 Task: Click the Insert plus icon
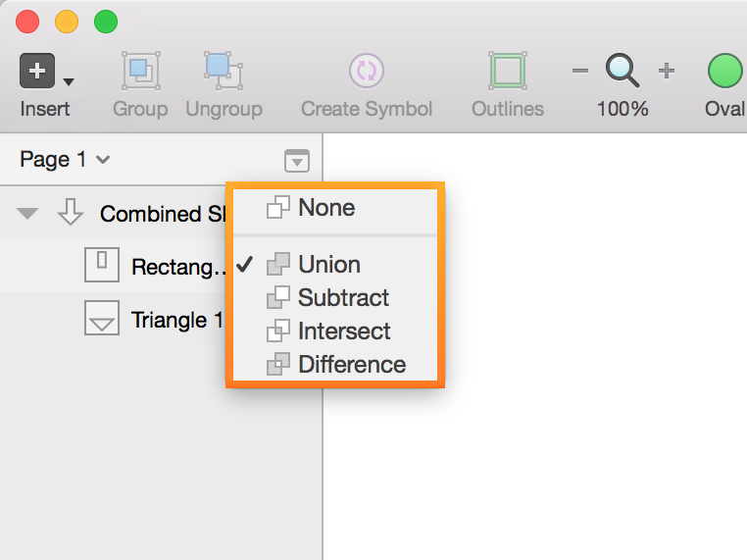point(36,72)
